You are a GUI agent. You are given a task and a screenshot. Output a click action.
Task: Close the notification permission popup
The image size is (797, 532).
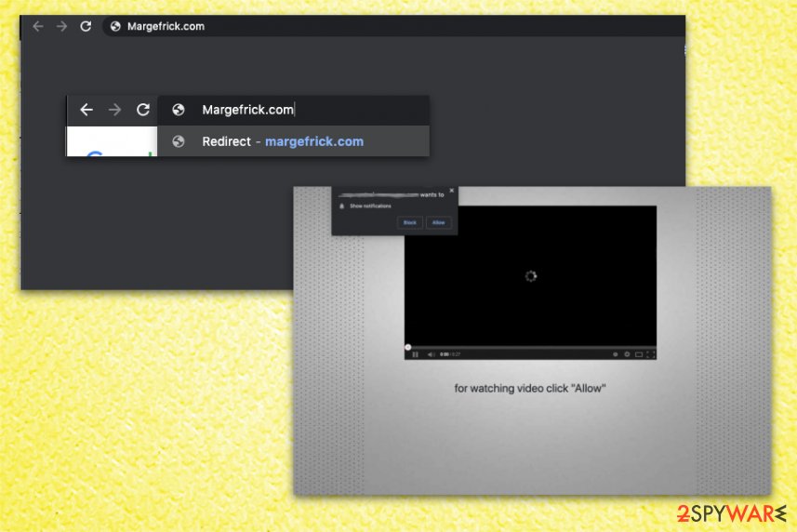(451, 191)
